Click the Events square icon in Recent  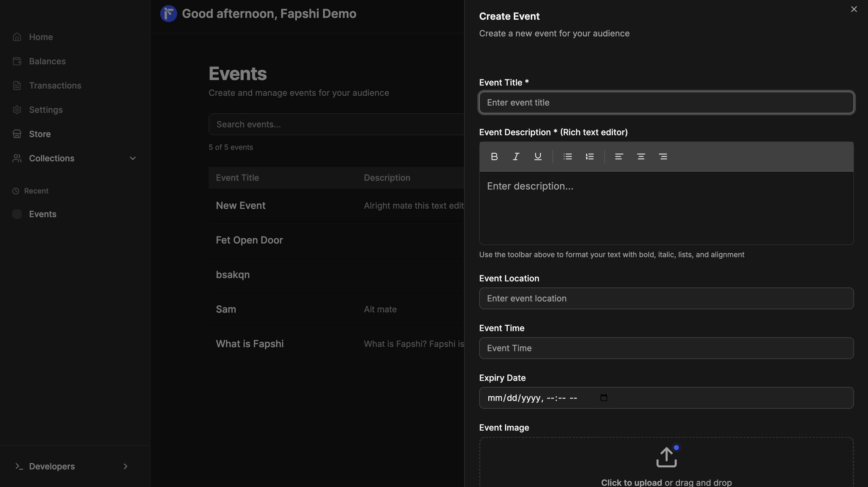tap(17, 214)
